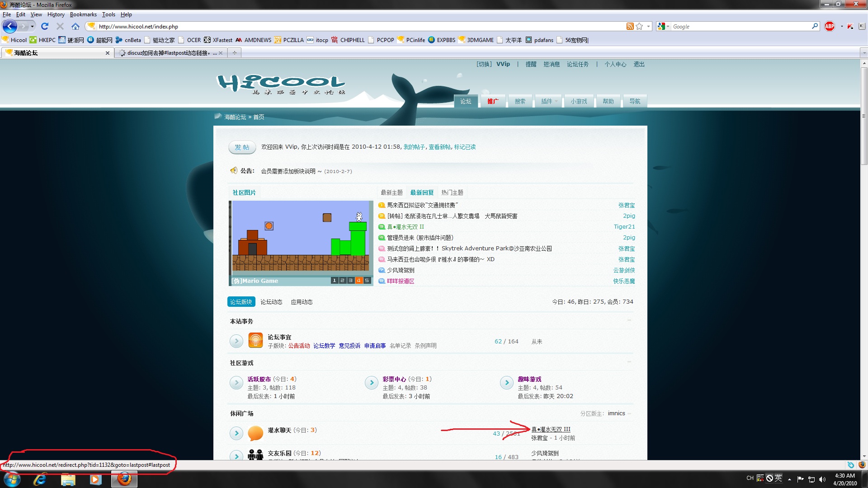Go to the Home page icon

[75, 26]
